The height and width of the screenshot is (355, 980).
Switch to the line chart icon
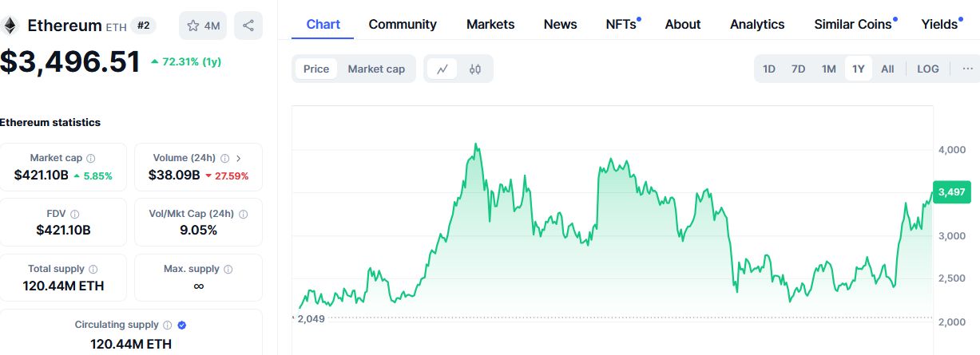click(x=442, y=69)
